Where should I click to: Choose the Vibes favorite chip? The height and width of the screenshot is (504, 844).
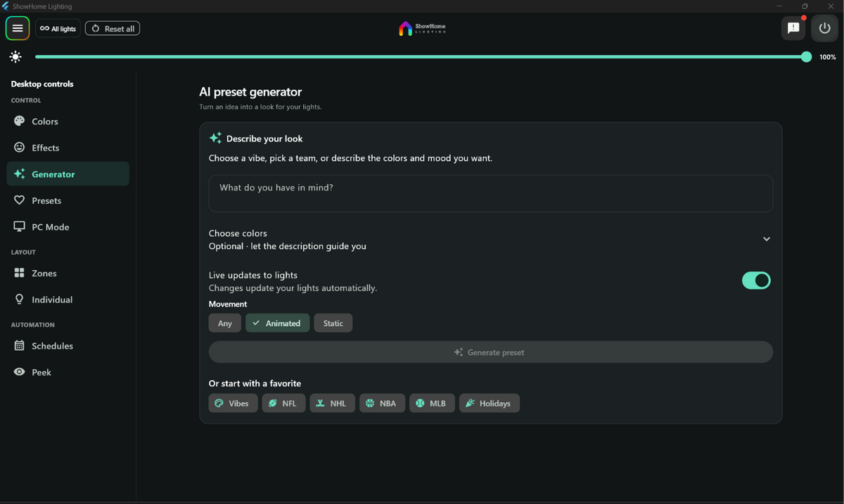click(x=233, y=403)
